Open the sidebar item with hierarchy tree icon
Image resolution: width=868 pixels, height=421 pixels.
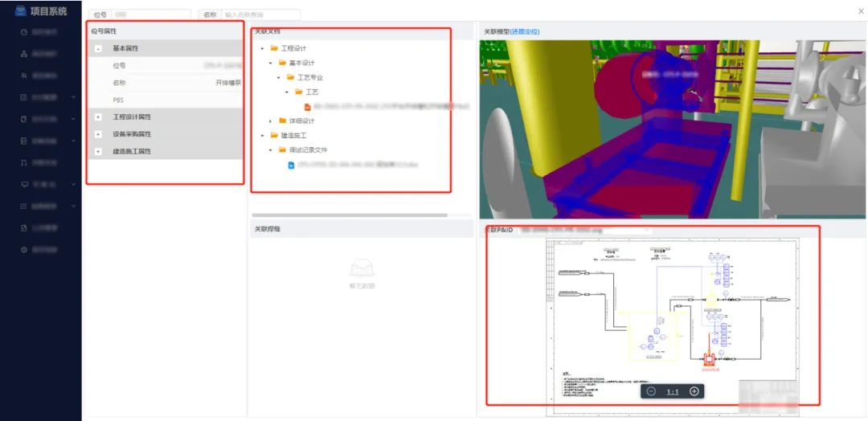click(x=24, y=54)
